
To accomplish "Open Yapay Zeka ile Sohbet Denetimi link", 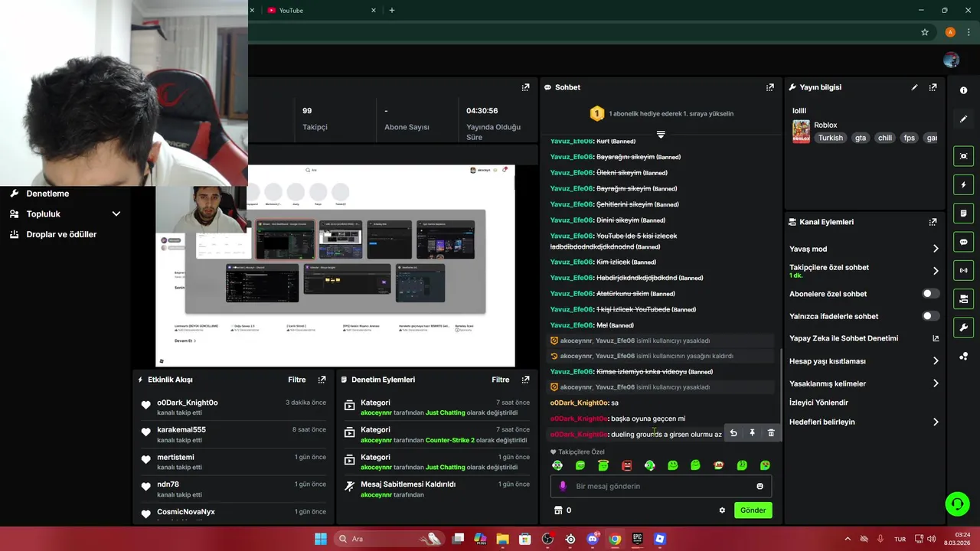I will [864, 338].
